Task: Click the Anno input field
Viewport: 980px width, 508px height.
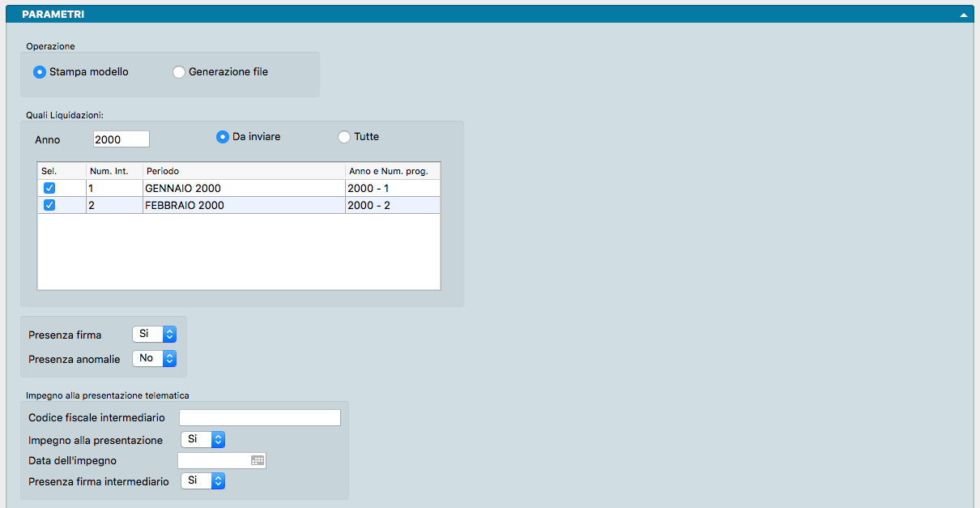Action: tap(121, 139)
